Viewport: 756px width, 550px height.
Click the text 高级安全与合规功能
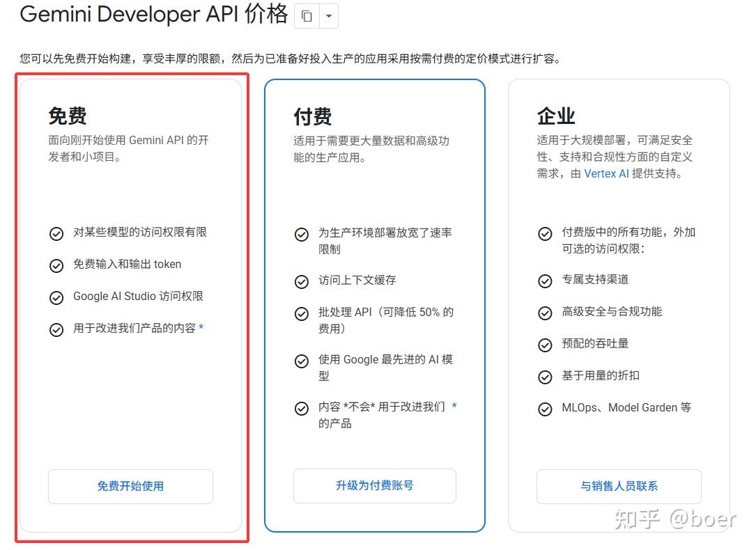tap(612, 312)
